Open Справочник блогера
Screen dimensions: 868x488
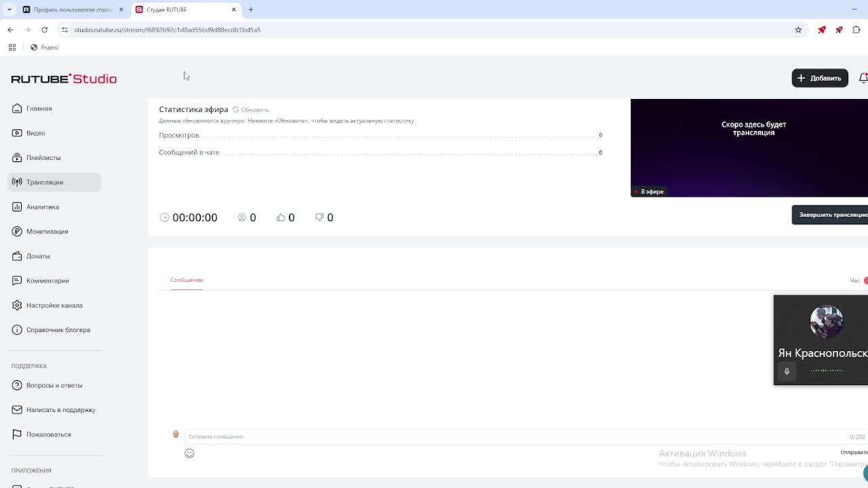[x=58, y=329]
